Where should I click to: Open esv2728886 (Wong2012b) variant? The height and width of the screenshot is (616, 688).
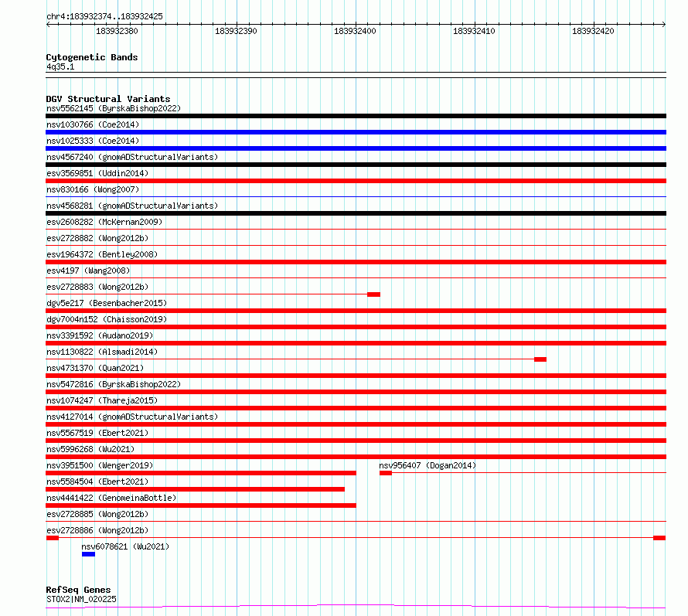pyautogui.click(x=97, y=530)
